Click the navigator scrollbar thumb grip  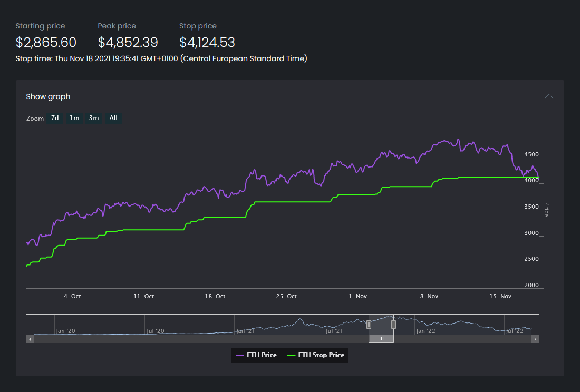point(381,339)
